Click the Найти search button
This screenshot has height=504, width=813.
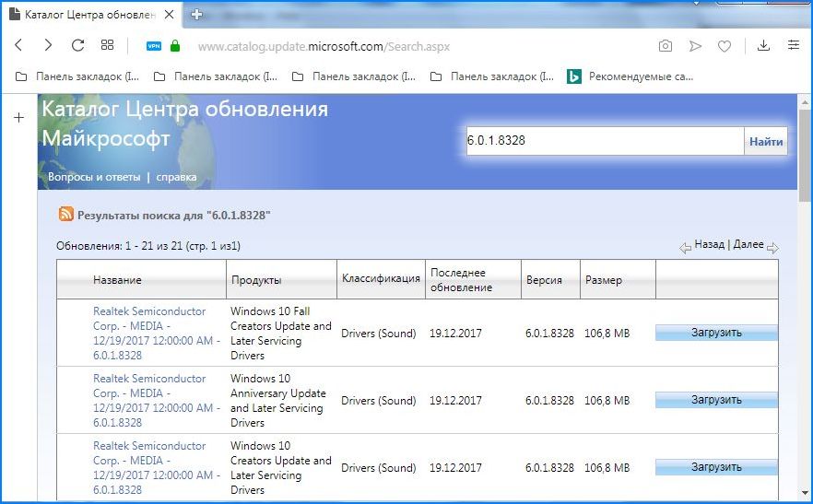coord(766,141)
